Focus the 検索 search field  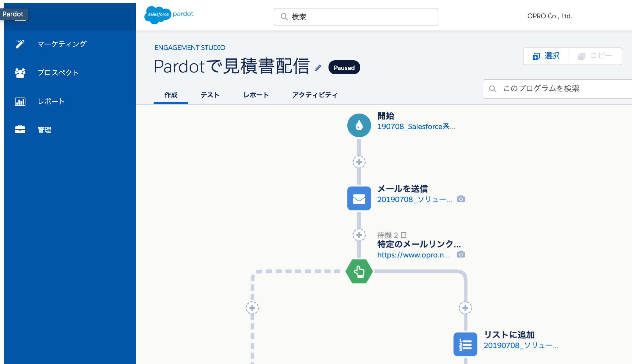(356, 17)
